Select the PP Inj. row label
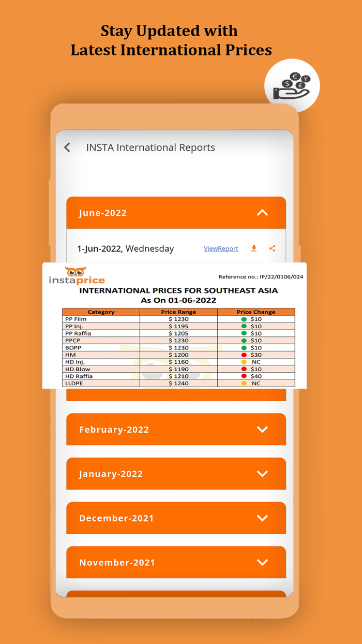The image size is (362, 644). 75,327
